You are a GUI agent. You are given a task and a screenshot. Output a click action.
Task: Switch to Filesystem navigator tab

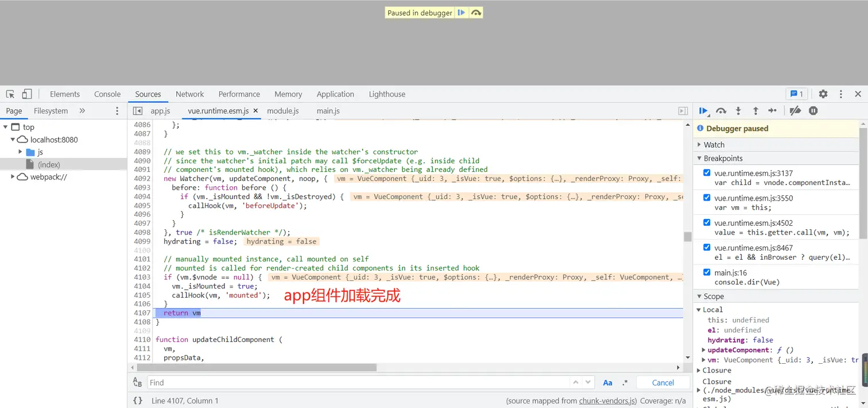51,111
